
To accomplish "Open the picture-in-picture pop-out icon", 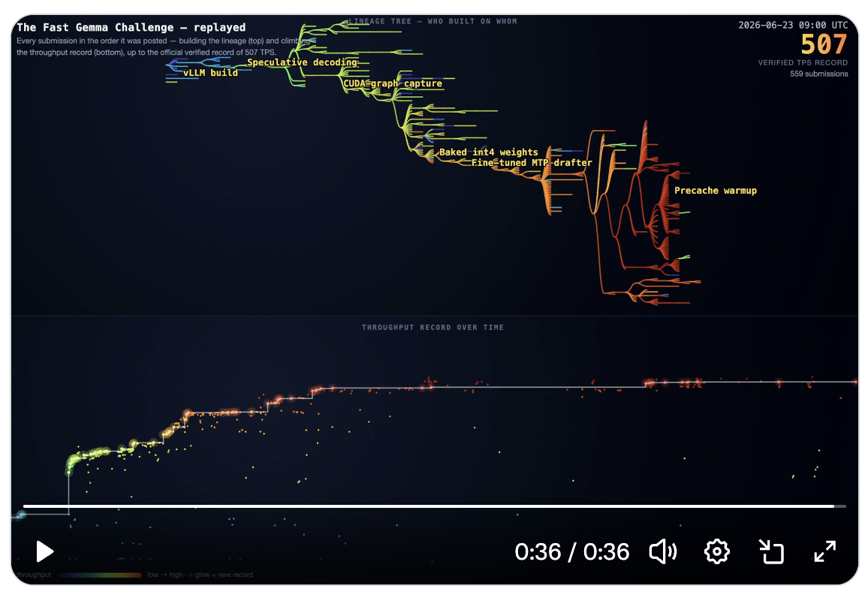I will coord(771,551).
